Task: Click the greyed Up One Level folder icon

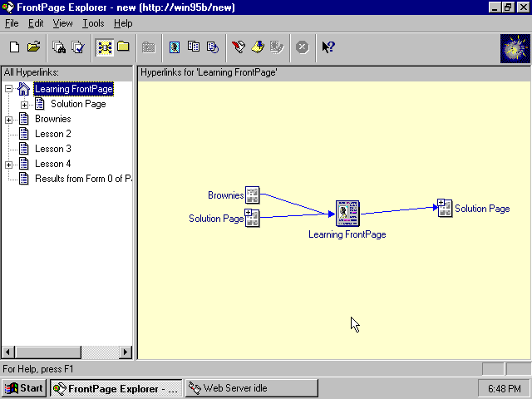Action: (148, 47)
